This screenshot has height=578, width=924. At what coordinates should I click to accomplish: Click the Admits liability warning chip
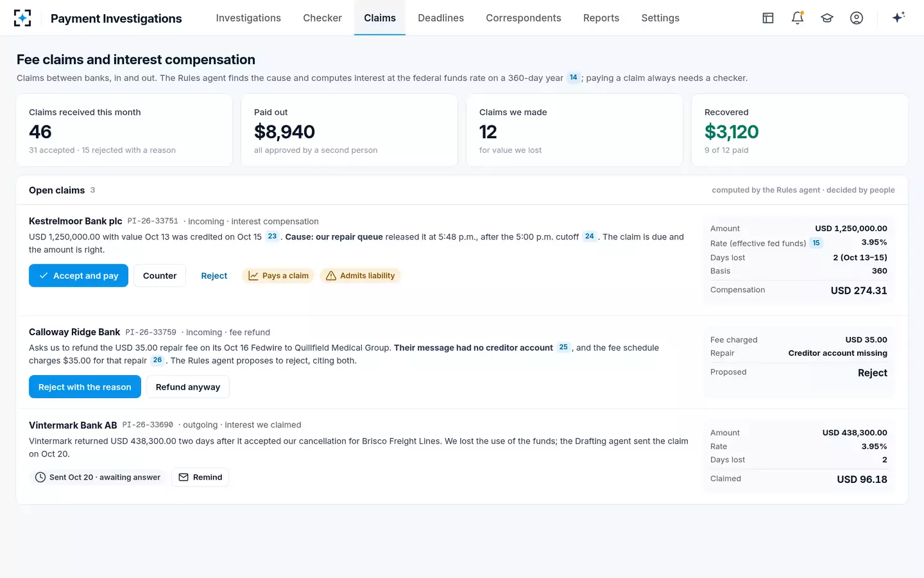point(360,276)
